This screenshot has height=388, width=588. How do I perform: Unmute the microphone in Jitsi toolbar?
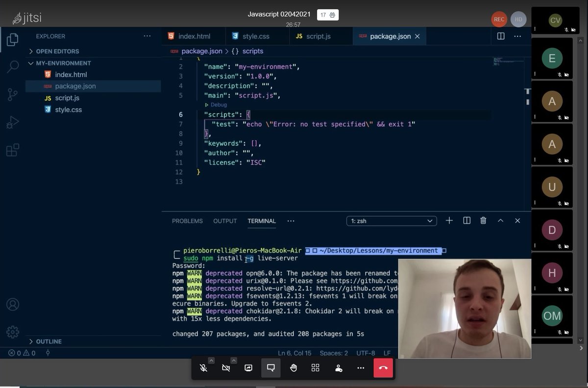pyautogui.click(x=203, y=368)
